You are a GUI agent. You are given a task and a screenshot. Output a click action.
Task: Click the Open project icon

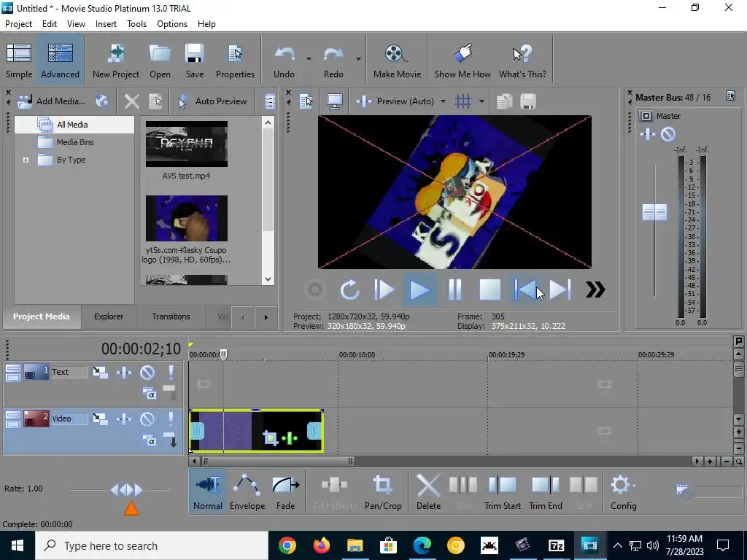(x=160, y=61)
